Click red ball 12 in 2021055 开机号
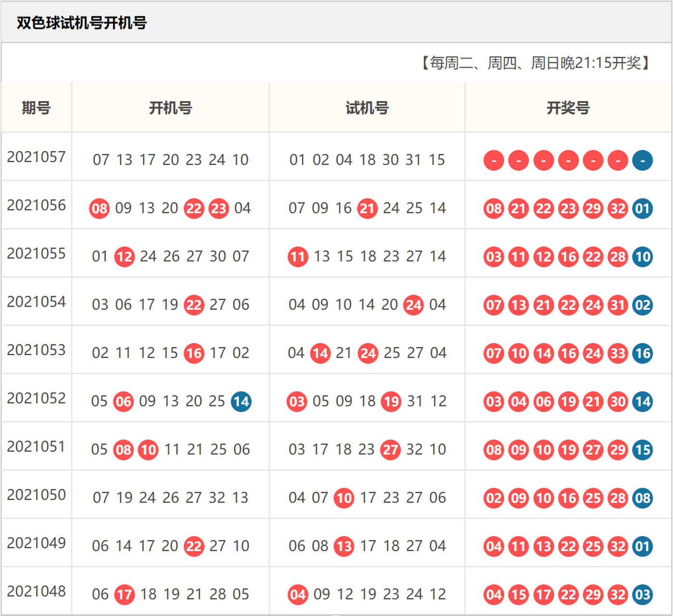 click(125, 257)
